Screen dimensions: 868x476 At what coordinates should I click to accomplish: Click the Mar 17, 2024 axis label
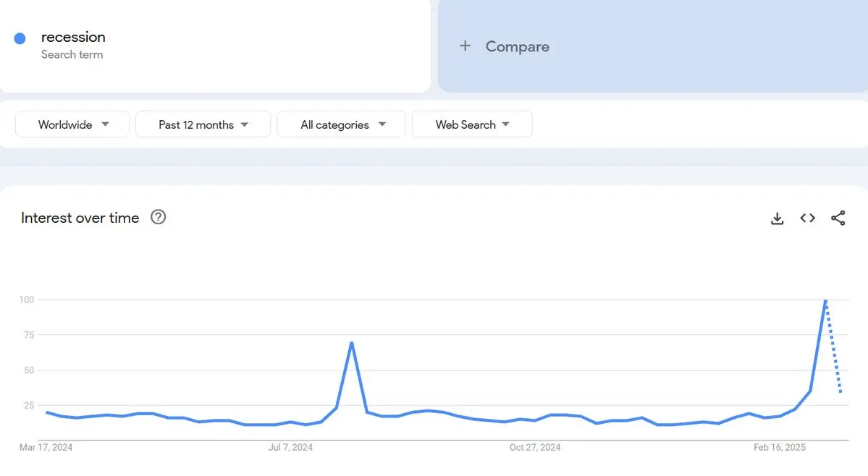[x=46, y=448]
